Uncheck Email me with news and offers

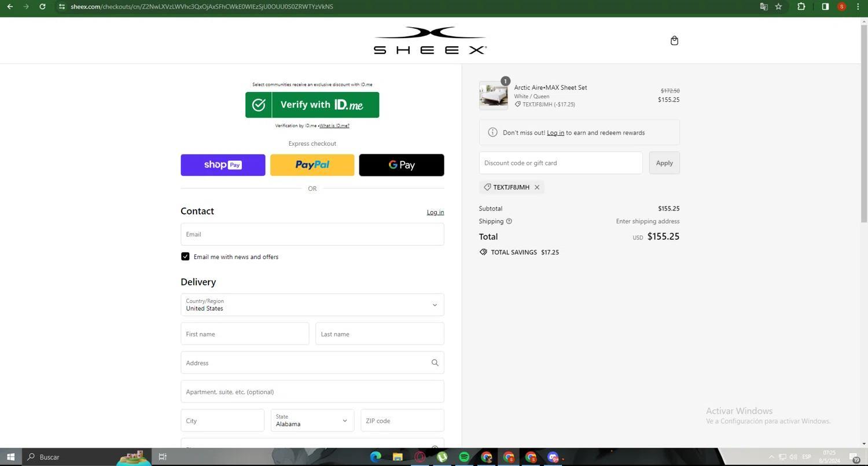click(185, 257)
